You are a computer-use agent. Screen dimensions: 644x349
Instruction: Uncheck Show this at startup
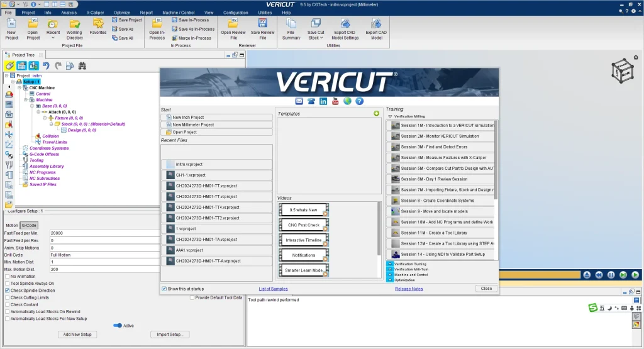coord(164,289)
